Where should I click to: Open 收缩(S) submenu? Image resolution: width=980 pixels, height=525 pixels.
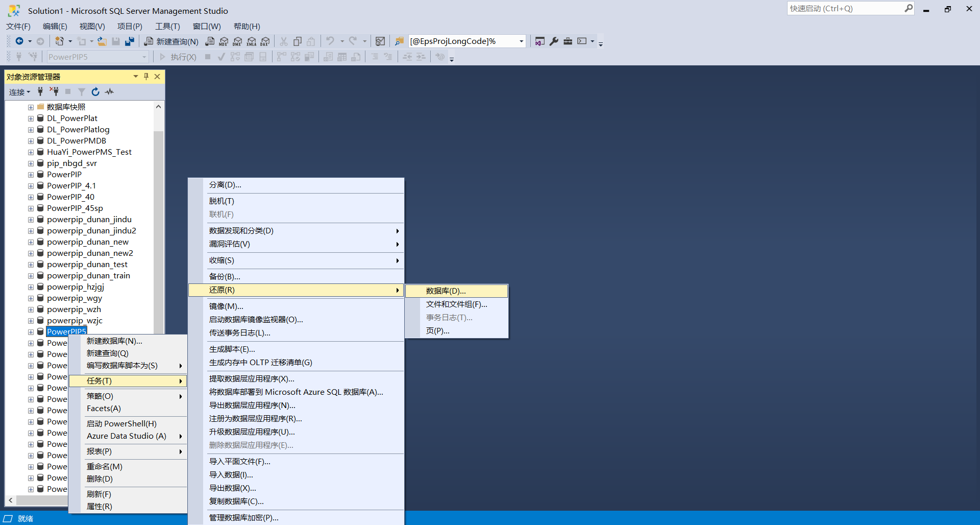(296, 260)
